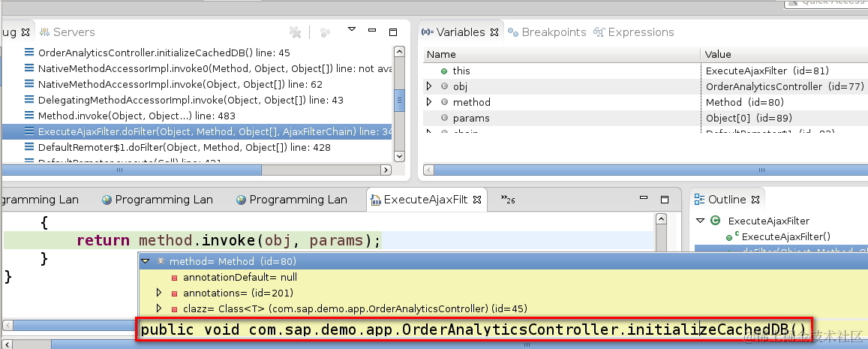
Task: Click stack frame icon beside DefaultRemoter$1.doFilter
Action: [x=29, y=147]
